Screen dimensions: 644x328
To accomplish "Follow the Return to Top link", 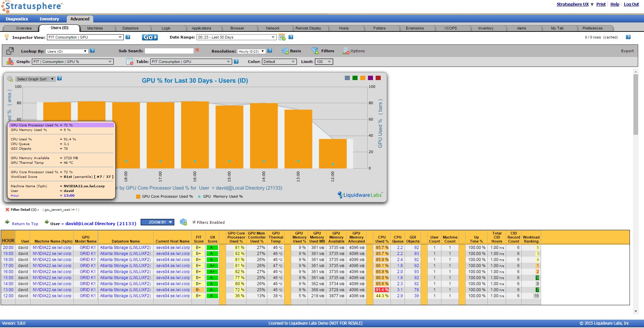I will click(x=25, y=223).
